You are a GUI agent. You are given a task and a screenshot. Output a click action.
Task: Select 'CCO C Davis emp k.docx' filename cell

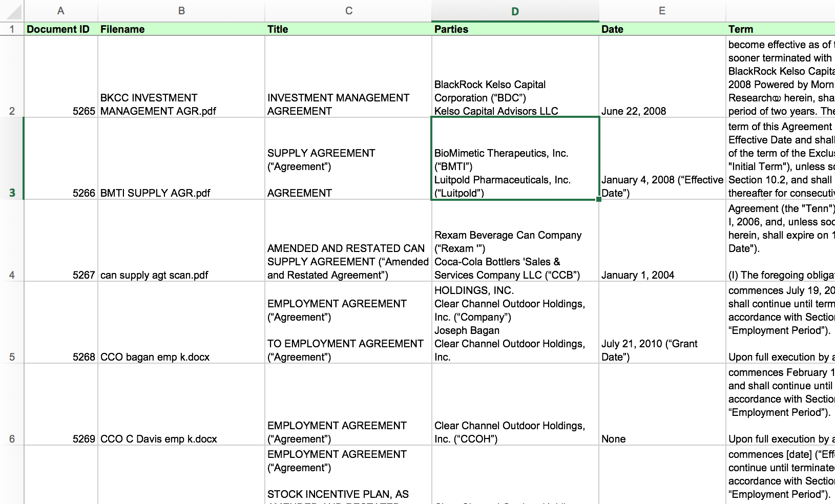(181, 405)
